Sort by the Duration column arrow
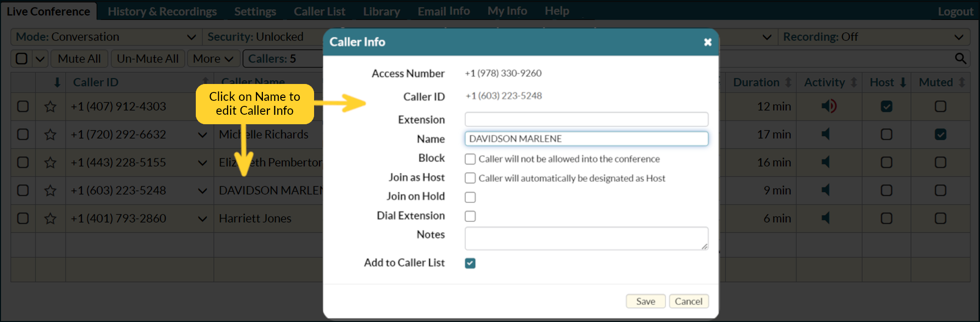Viewport: 980px width, 322px height. 788,82
